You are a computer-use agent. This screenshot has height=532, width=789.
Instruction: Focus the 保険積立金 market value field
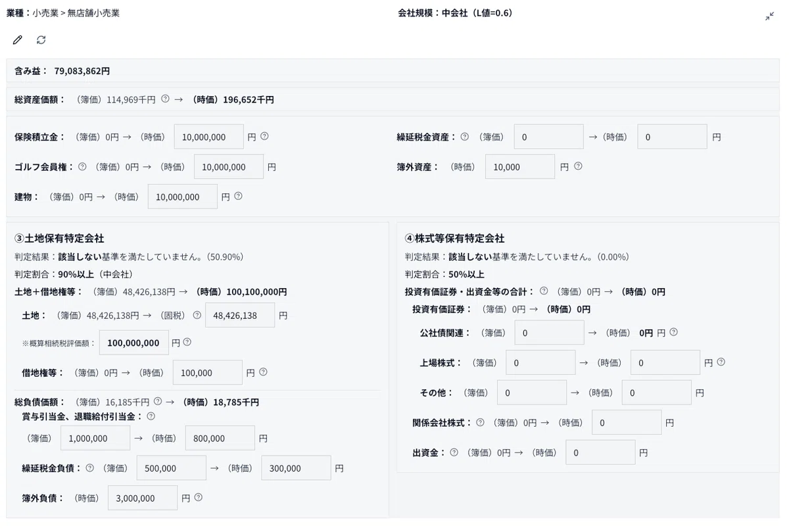pos(209,137)
